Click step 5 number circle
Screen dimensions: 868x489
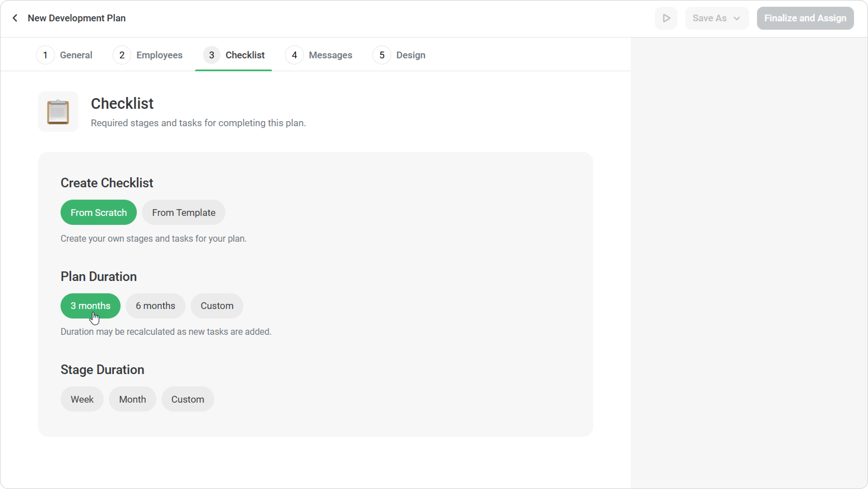(x=382, y=55)
